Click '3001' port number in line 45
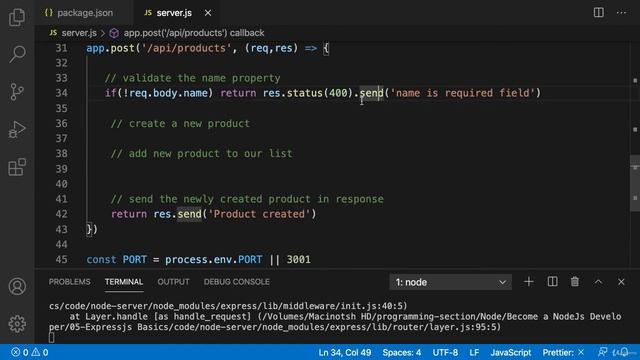 click(298, 260)
